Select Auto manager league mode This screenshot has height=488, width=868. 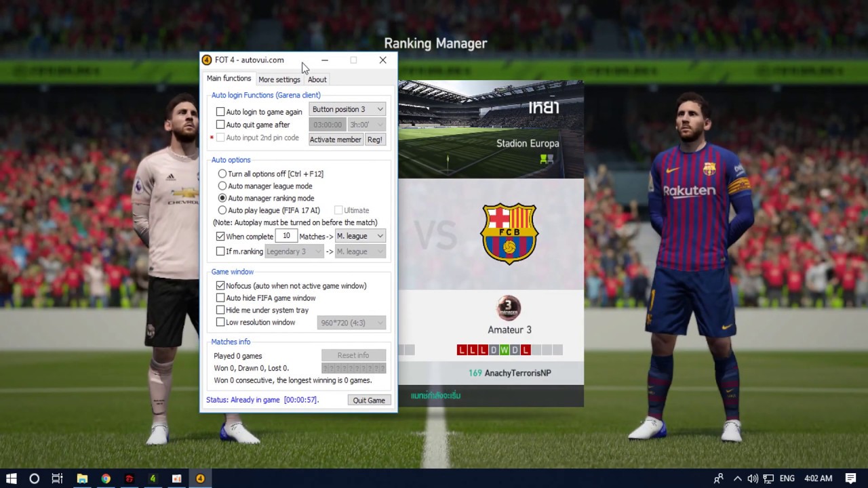(222, 186)
